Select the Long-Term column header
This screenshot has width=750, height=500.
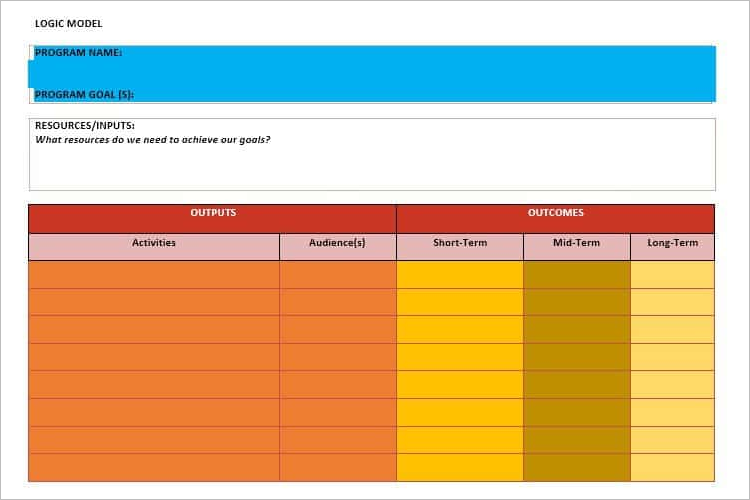coord(673,247)
